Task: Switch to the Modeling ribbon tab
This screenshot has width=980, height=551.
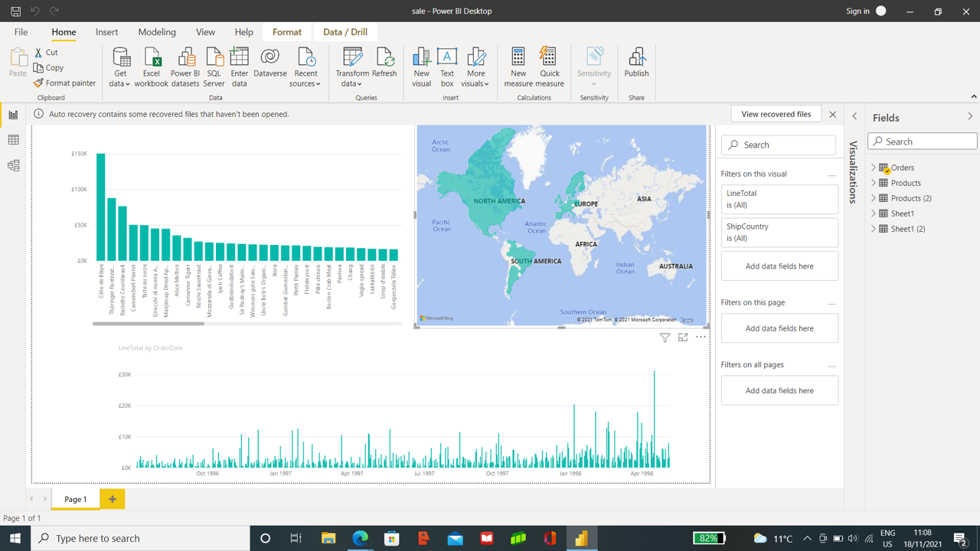Action: click(157, 32)
